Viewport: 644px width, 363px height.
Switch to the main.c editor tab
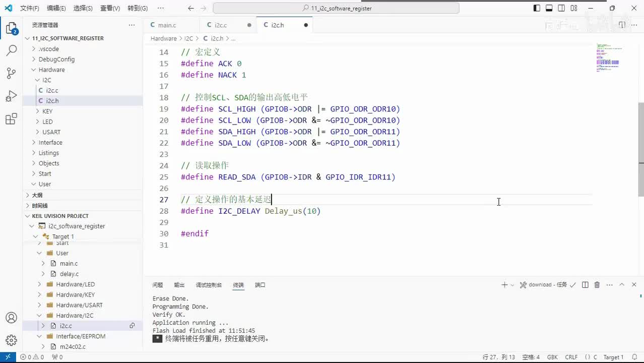coord(167,25)
